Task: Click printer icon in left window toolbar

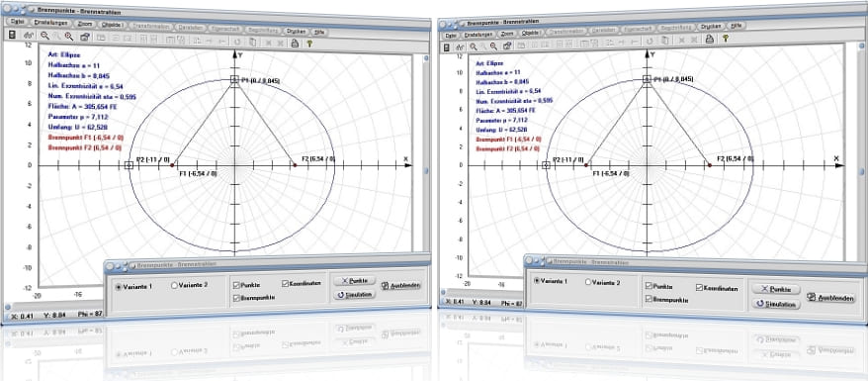Action: [x=295, y=43]
